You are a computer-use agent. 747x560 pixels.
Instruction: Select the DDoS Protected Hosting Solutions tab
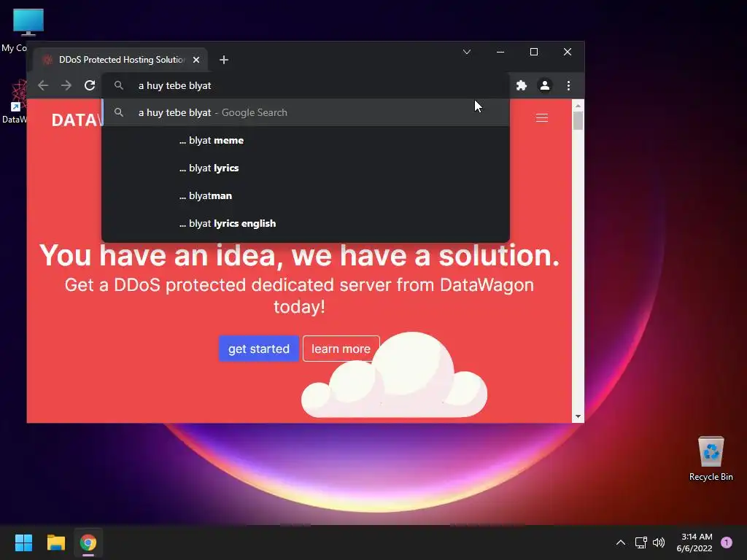[x=119, y=60]
